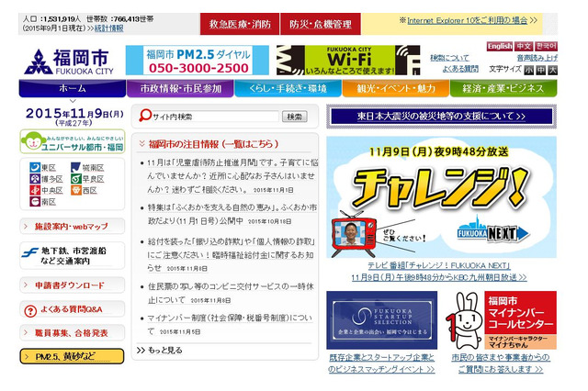Open the 博多区 ward icon link
Image resolution: width=588 pixels, height=391 pixels.
click(35, 179)
